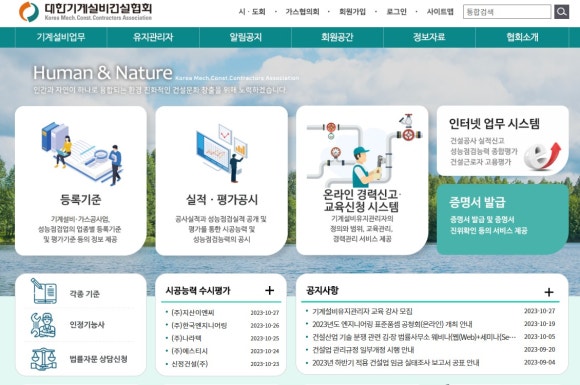Open the 사이트맵 link
Image resolution: width=580 pixels, height=385 pixels.
pos(440,12)
